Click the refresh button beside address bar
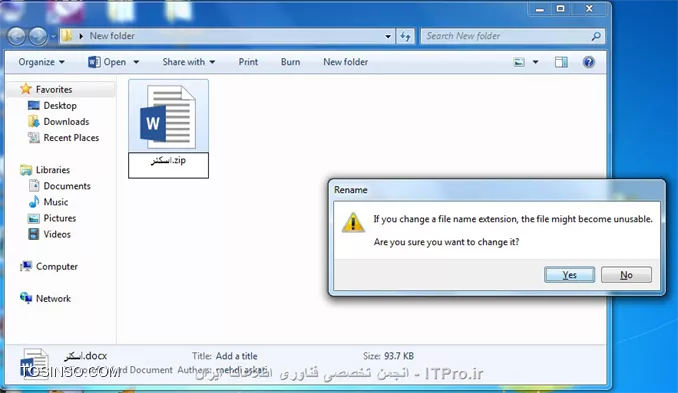 tap(405, 36)
